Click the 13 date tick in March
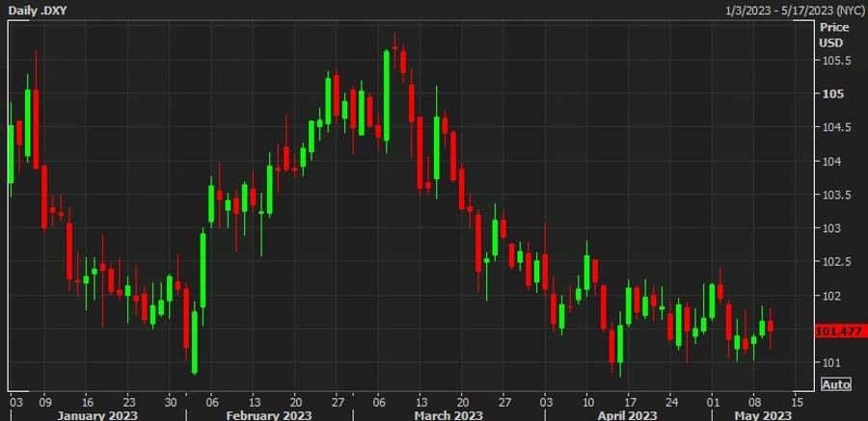The image size is (868, 421). (420, 402)
